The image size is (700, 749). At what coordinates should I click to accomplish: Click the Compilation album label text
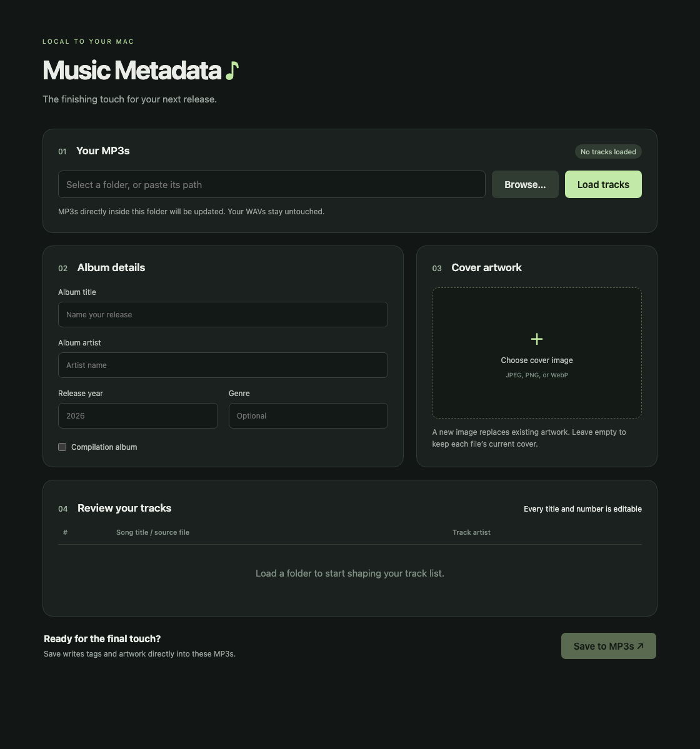coord(104,447)
